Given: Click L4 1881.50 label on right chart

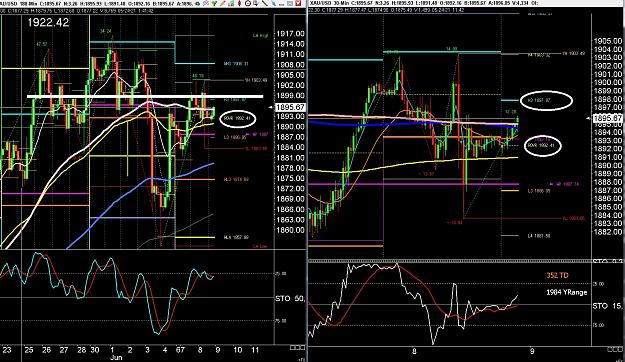Looking at the screenshot, I should [x=539, y=236].
